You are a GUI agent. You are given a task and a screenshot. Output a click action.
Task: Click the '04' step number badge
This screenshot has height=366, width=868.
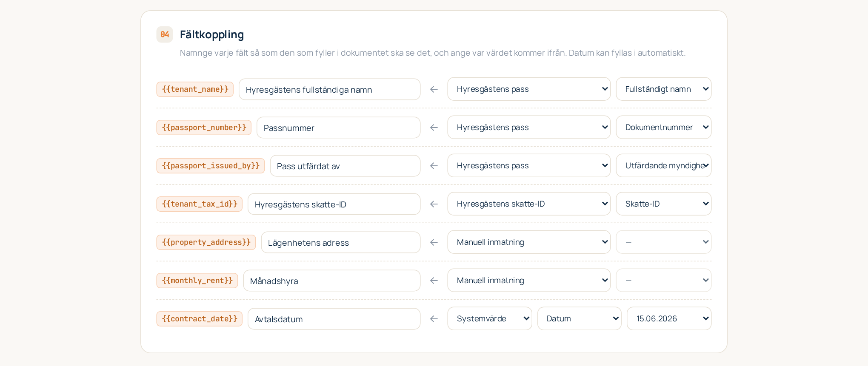[165, 34]
